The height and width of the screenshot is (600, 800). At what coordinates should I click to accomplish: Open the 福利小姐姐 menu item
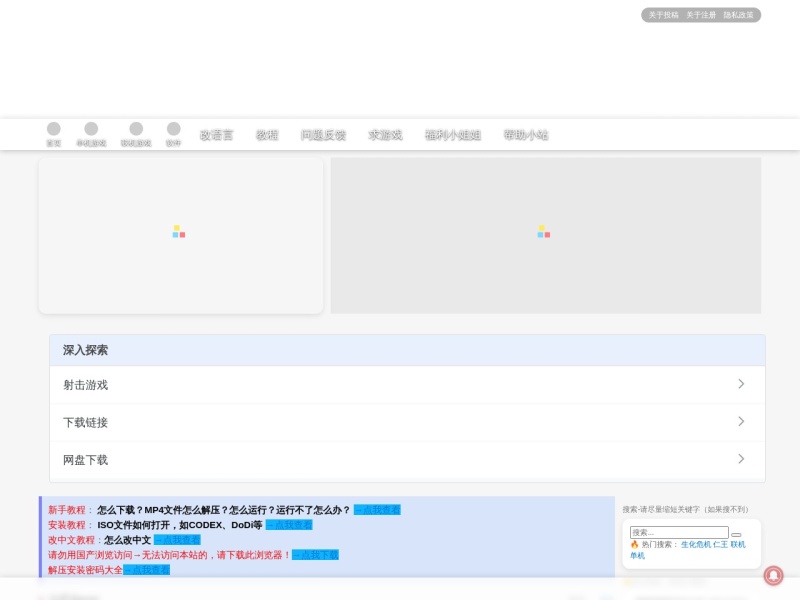coord(453,135)
